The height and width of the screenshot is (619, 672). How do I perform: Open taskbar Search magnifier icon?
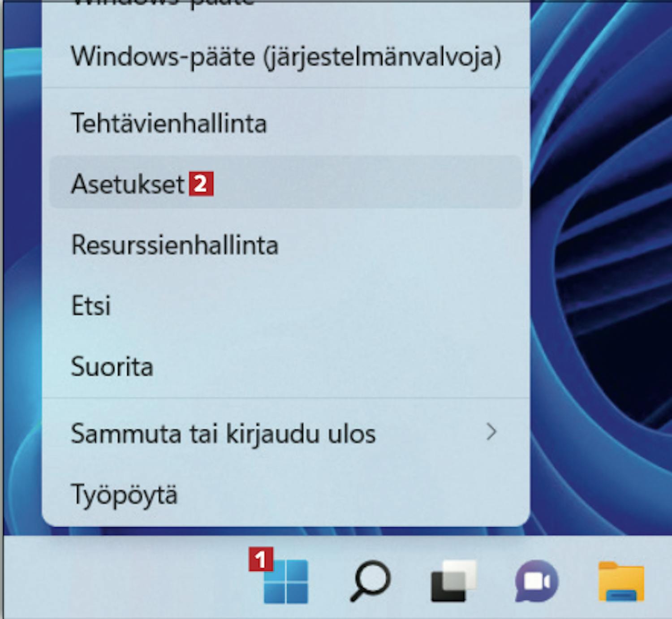tap(370, 581)
